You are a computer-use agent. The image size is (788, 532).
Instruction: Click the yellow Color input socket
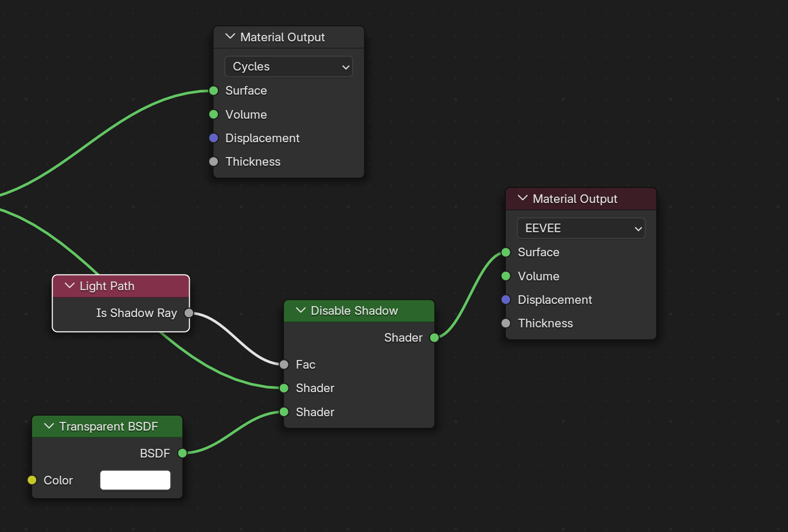(32, 480)
